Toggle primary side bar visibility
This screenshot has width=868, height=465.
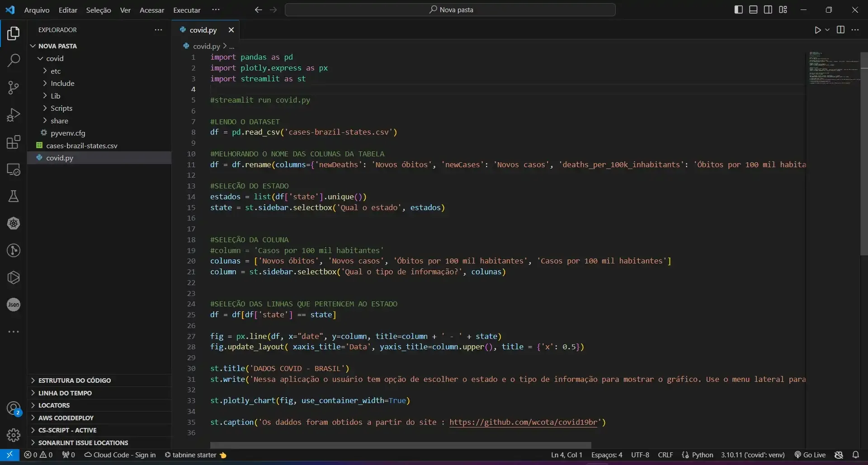pyautogui.click(x=739, y=9)
